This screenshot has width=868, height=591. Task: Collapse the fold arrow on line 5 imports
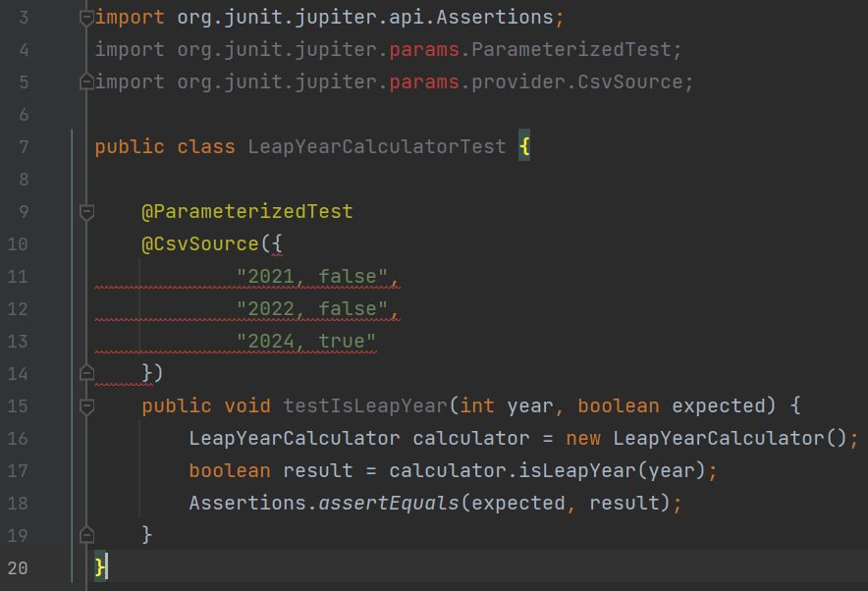(x=85, y=81)
